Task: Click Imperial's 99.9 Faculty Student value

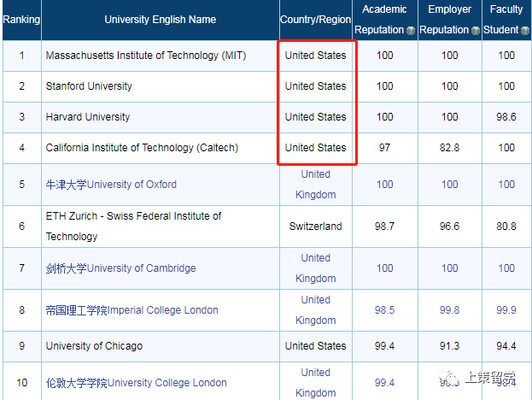Action: 506,310
